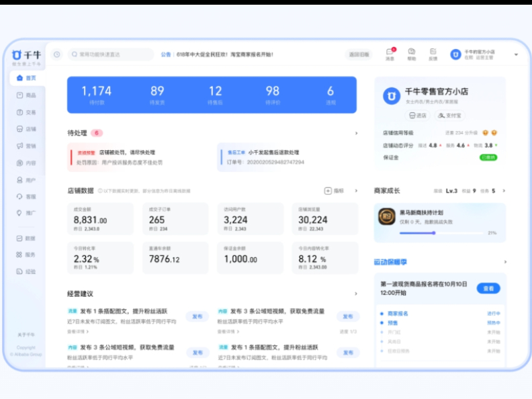Click the 千牛 bull logo
532x399 pixels.
tap(17, 54)
